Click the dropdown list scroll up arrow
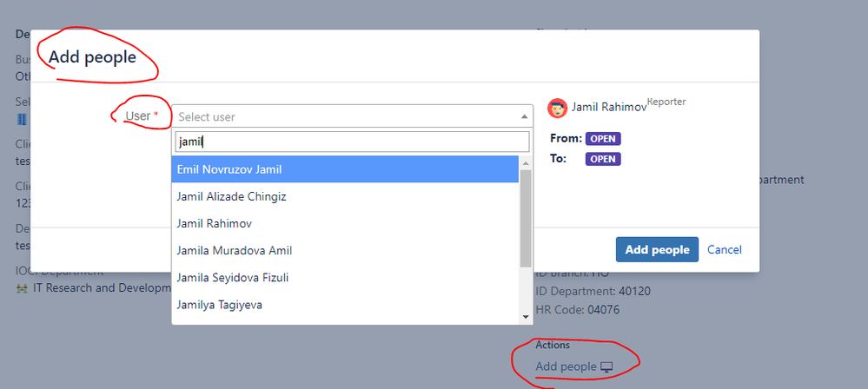868x389 pixels. 526,162
